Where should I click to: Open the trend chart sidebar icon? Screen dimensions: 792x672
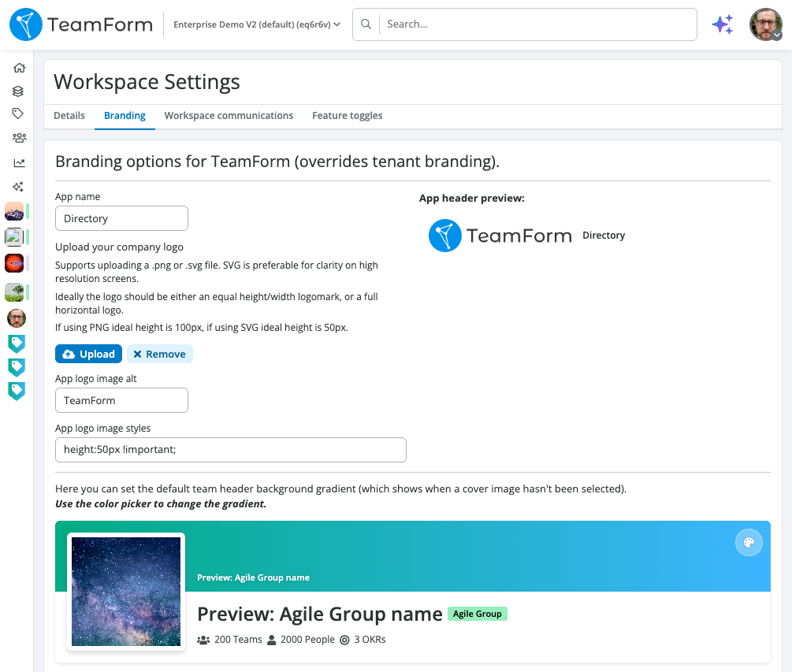[x=19, y=162]
